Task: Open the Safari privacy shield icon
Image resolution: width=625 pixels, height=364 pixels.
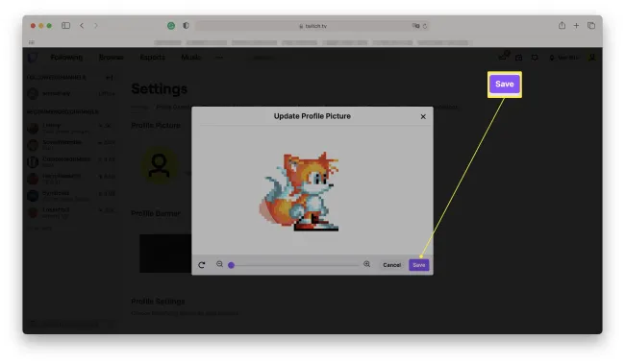Action: click(x=186, y=26)
